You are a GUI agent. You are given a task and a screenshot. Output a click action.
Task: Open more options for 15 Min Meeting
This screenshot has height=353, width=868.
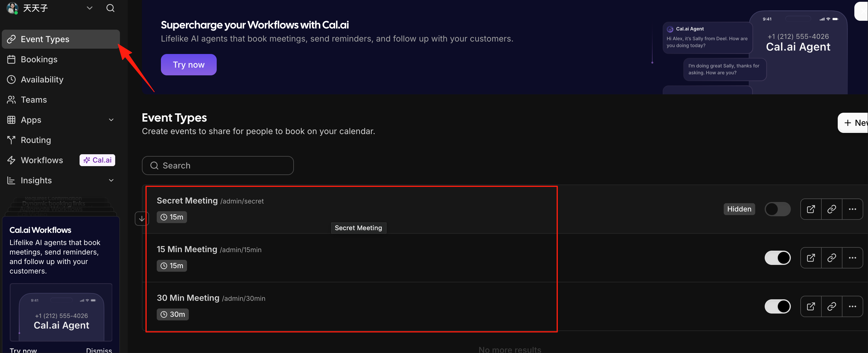tap(853, 258)
